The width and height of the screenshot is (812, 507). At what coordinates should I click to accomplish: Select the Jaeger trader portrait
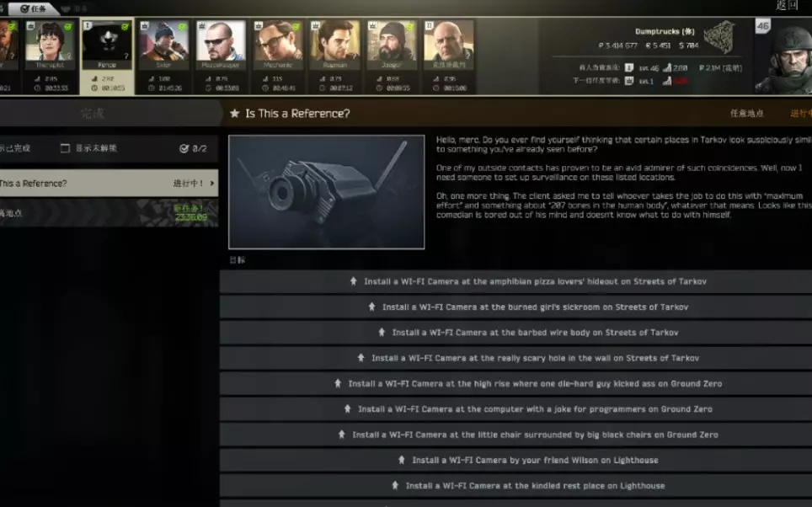tap(392, 45)
